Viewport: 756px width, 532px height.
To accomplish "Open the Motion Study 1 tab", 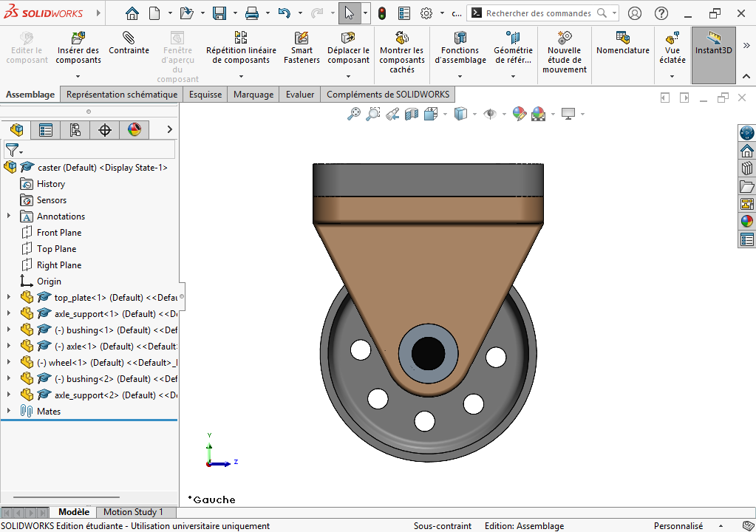I will click(135, 511).
